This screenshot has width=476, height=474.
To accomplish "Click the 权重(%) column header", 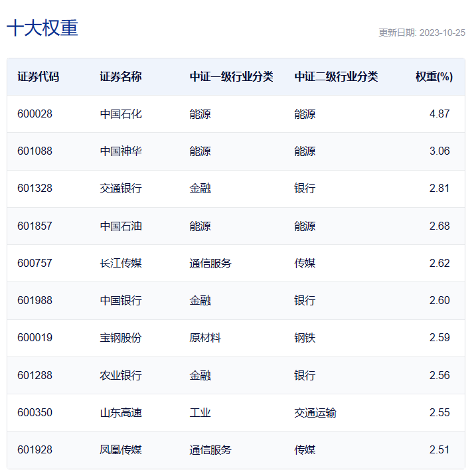I will (x=434, y=76).
